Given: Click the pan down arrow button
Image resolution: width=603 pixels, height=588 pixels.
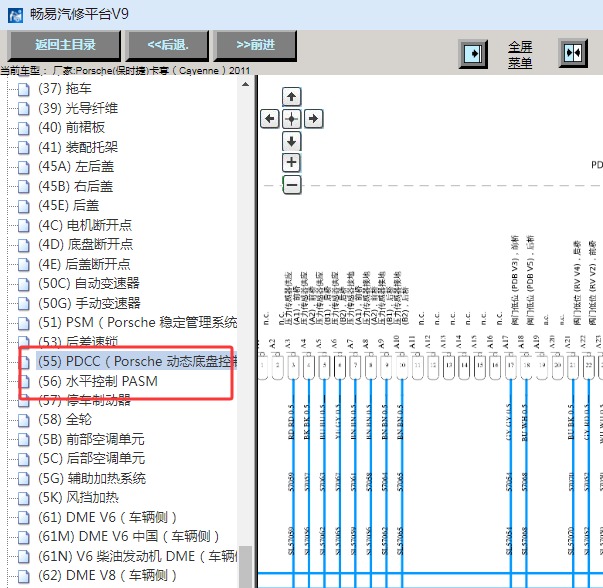Looking at the screenshot, I should 291,141.
